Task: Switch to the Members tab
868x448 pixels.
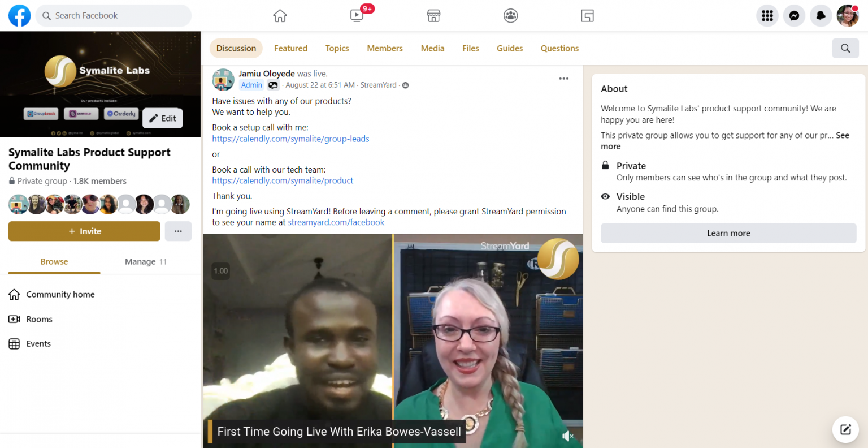Action: point(384,48)
